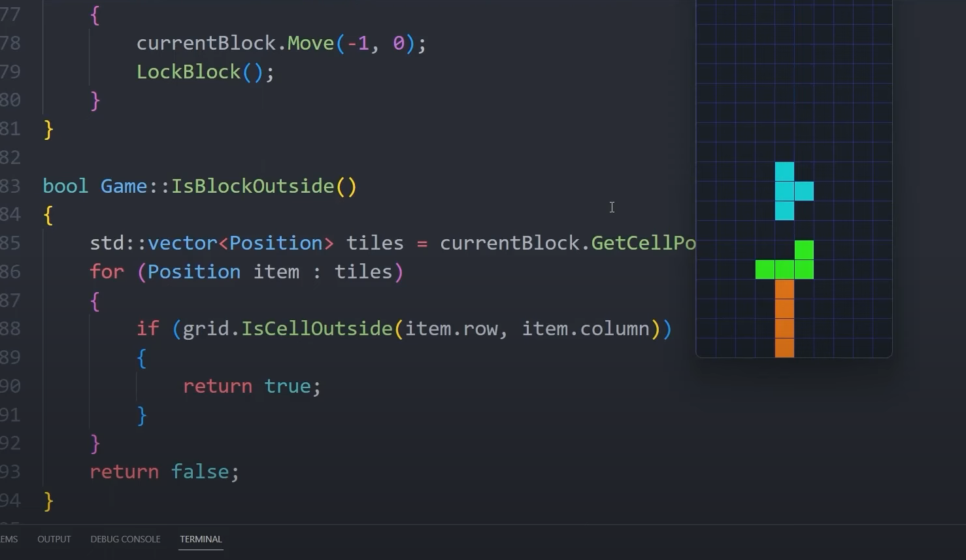Select the TERMINAL tab
The image size is (966, 560).
[x=201, y=539]
